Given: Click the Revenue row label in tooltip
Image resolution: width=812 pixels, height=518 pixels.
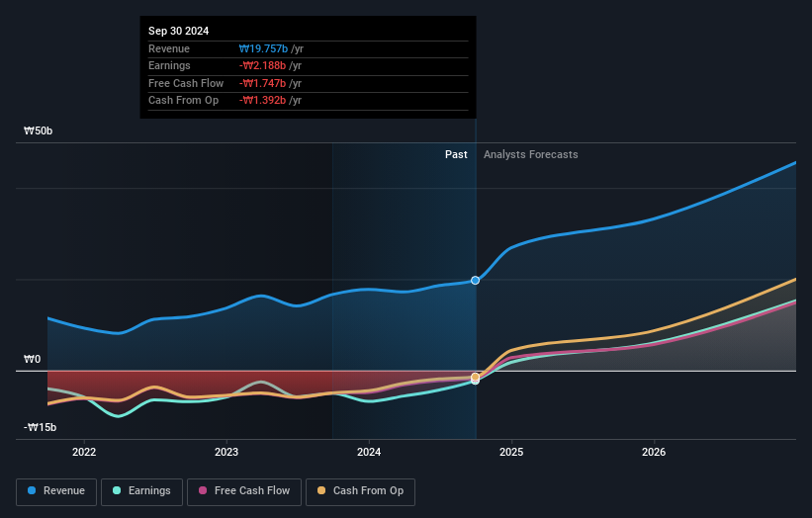Looking at the screenshot, I should (169, 48).
